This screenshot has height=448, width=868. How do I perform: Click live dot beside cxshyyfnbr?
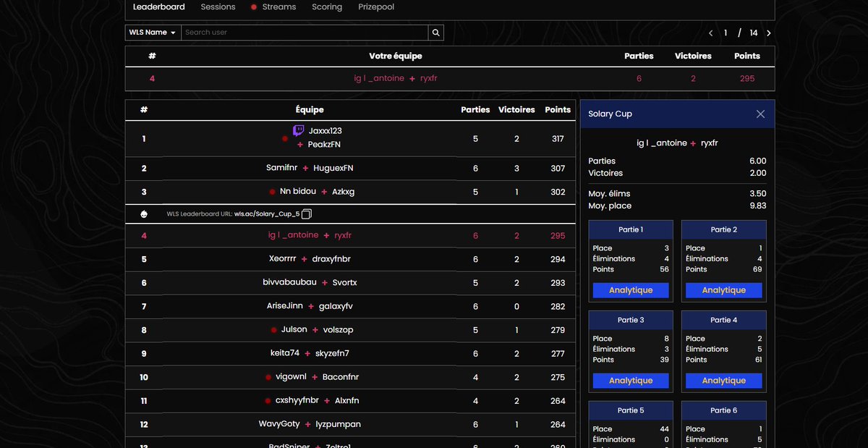[x=268, y=400]
